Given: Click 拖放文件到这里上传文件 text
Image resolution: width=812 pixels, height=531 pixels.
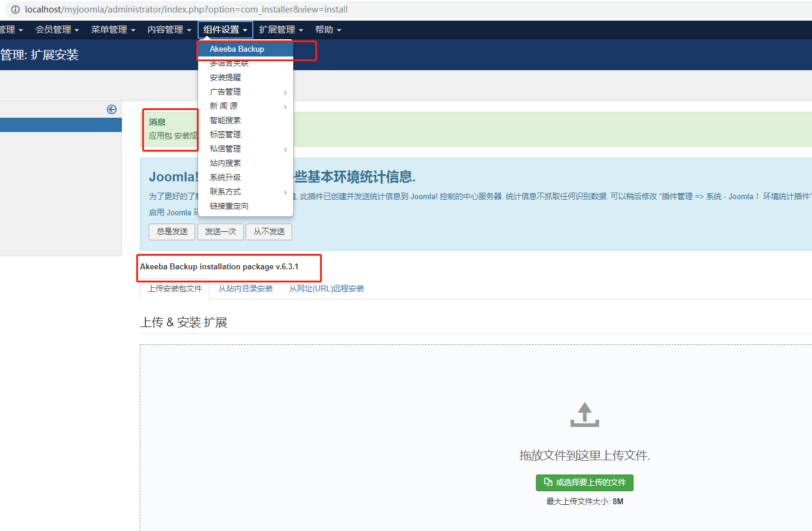Looking at the screenshot, I should tap(585, 455).
